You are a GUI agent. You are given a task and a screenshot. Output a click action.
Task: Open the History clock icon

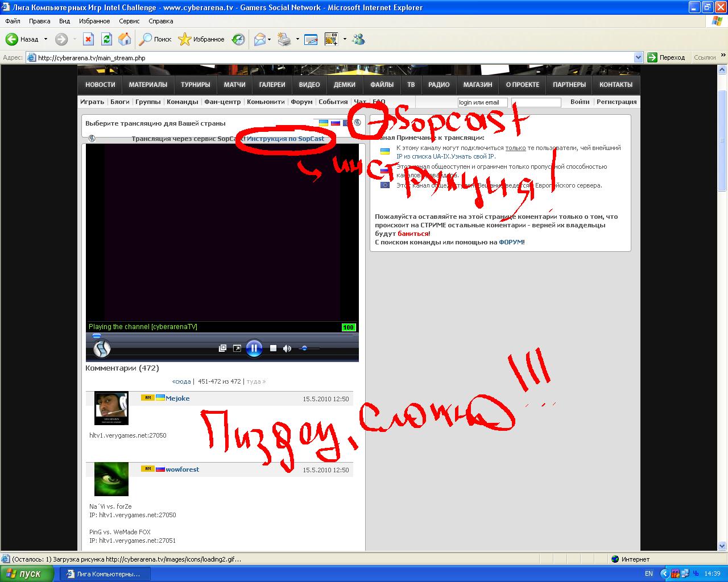click(238, 39)
